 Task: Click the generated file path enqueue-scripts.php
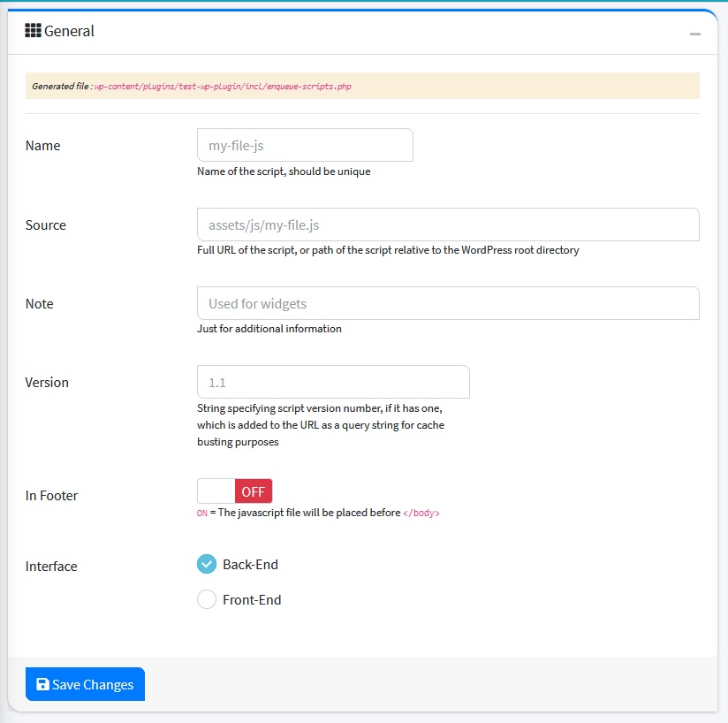225,87
